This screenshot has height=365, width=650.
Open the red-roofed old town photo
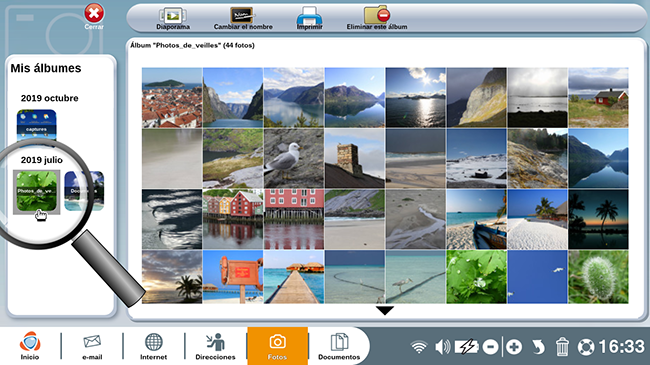(x=172, y=97)
